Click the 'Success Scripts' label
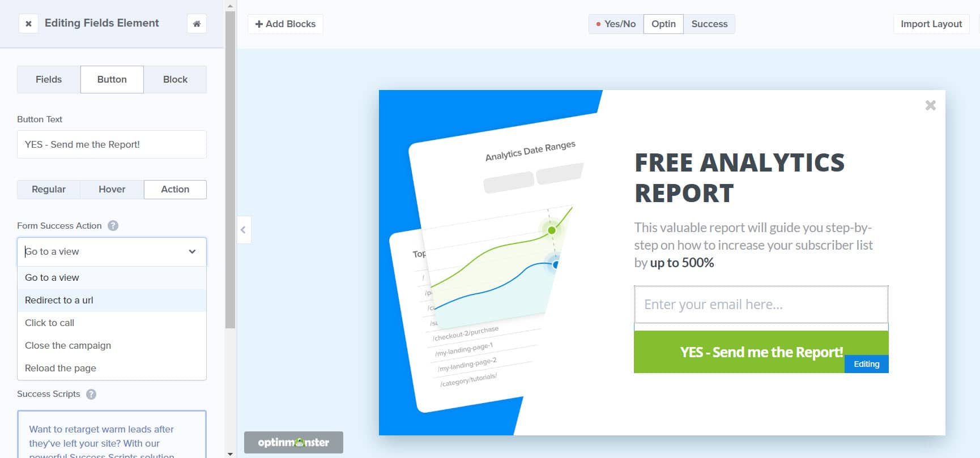 click(x=49, y=394)
